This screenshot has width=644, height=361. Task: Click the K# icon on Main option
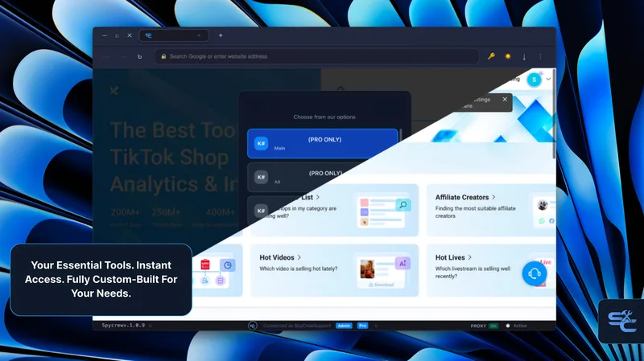point(261,143)
